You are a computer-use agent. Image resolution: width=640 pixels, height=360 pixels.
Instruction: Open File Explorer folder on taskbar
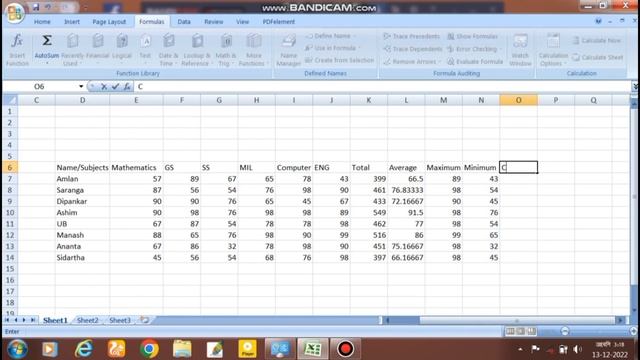(x=182, y=349)
